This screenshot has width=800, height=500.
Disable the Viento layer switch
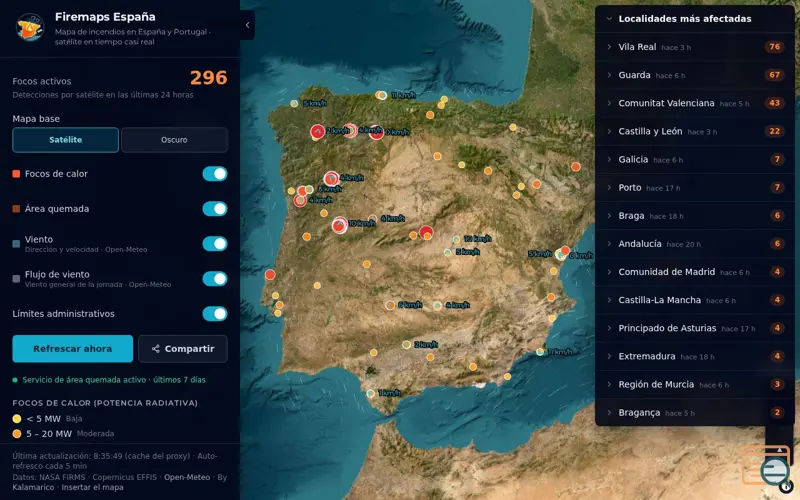click(215, 243)
